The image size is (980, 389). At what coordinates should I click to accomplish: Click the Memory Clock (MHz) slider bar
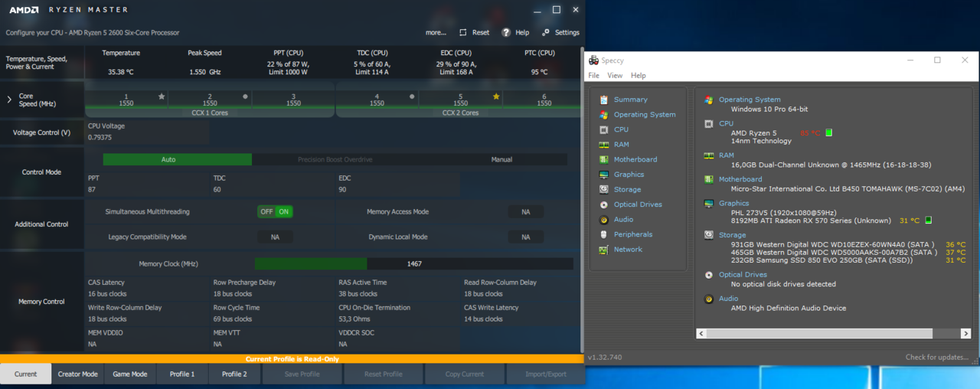[x=413, y=263]
